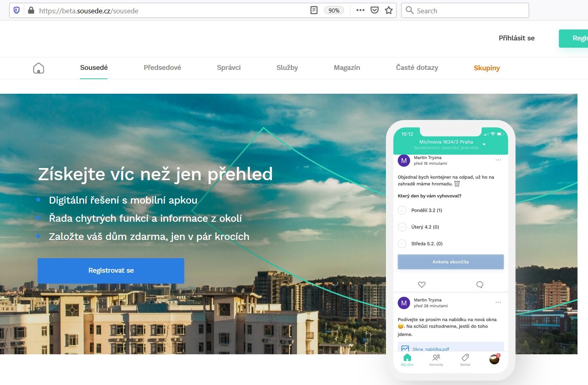
Task: Click the Anketa skončila button
Action: point(451,262)
